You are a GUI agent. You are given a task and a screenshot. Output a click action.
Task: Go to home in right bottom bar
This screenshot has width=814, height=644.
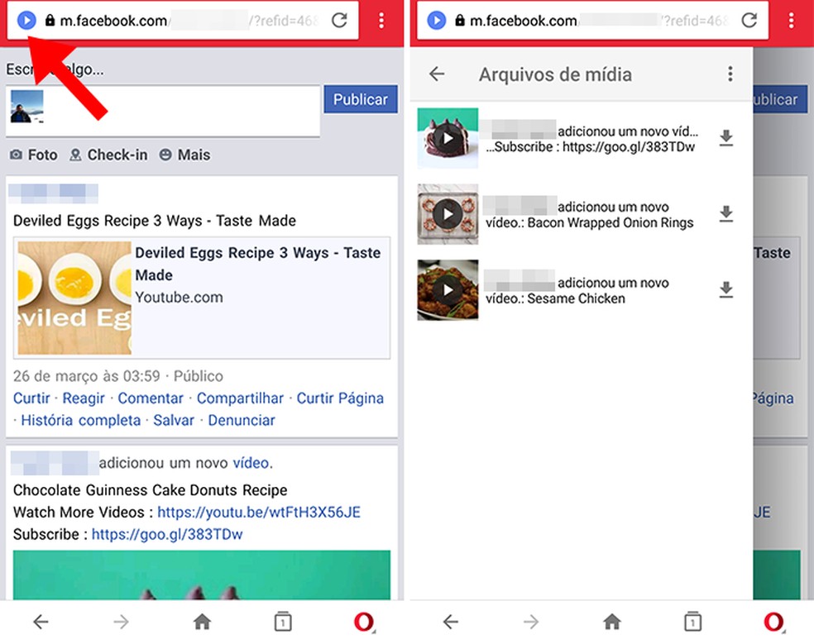(612, 621)
